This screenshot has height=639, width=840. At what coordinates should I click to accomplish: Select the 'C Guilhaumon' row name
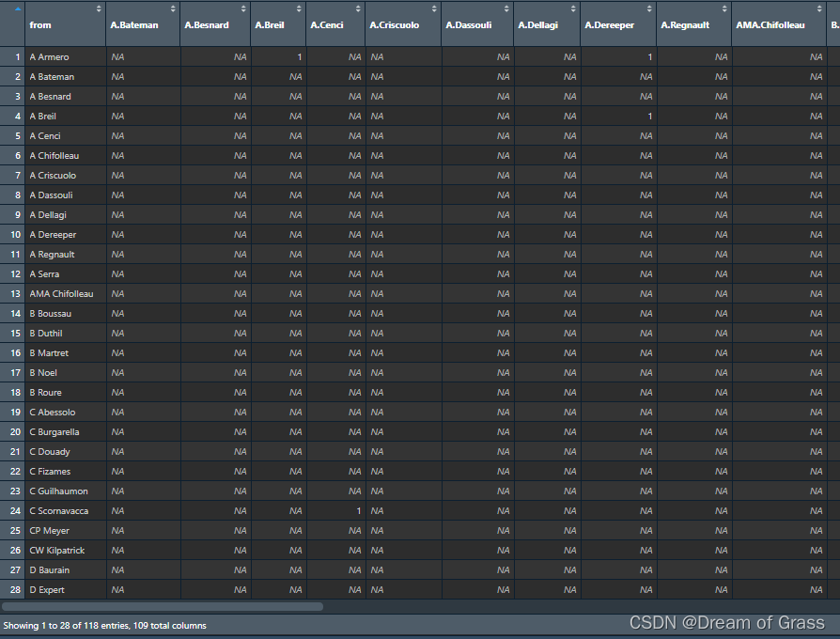pos(58,491)
